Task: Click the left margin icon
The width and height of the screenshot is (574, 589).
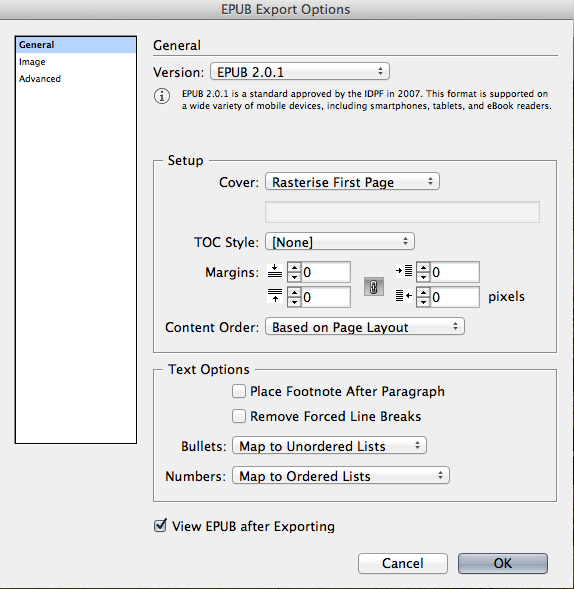Action: coord(404,271)
